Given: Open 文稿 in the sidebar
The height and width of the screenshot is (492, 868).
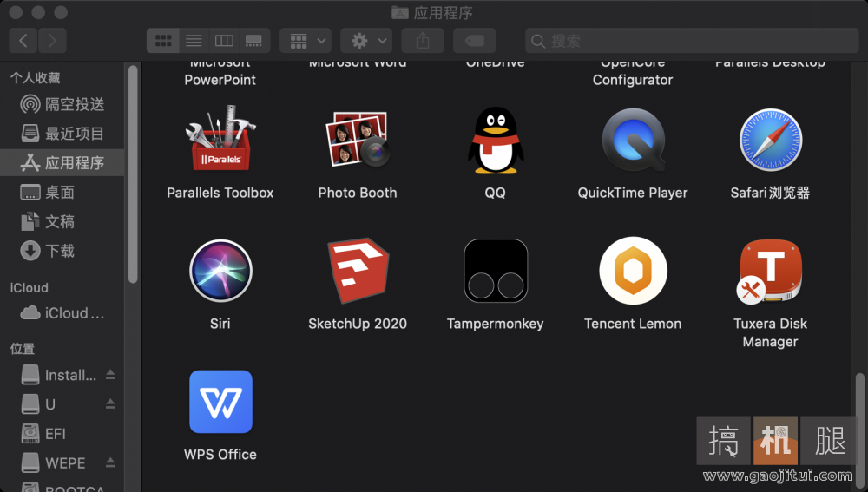Looking at the screenshot, I should coord(62,221).
